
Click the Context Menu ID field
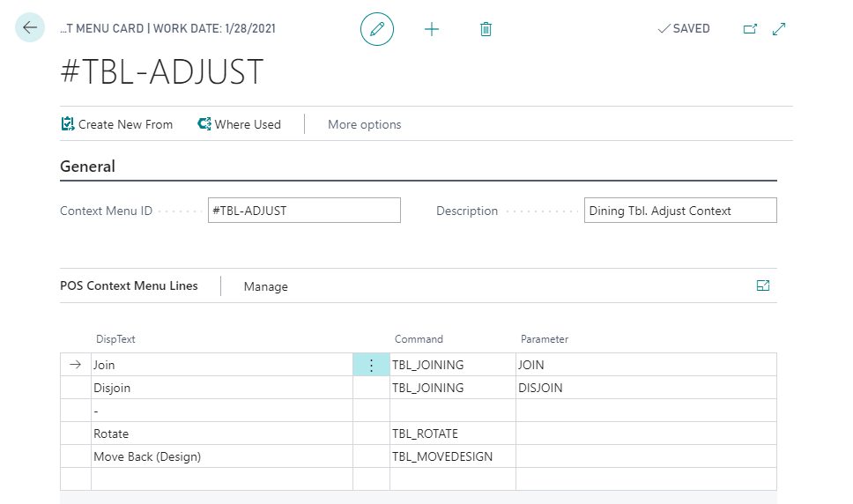click(x=304, y=211)
